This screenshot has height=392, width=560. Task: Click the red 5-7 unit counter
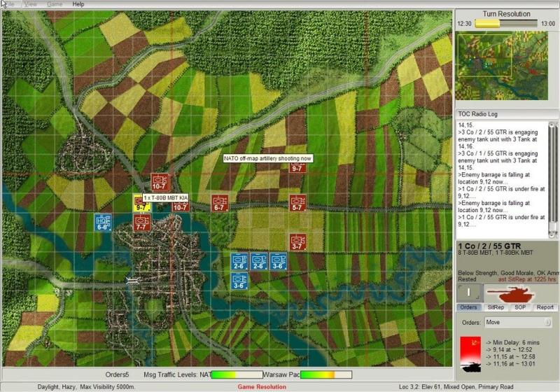coord(297,203)
